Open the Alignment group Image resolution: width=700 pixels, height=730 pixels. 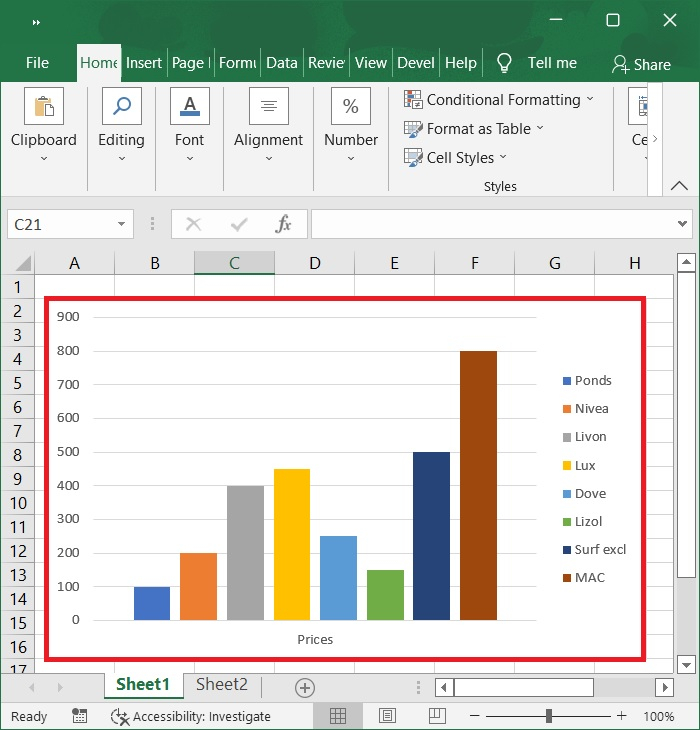269,125
